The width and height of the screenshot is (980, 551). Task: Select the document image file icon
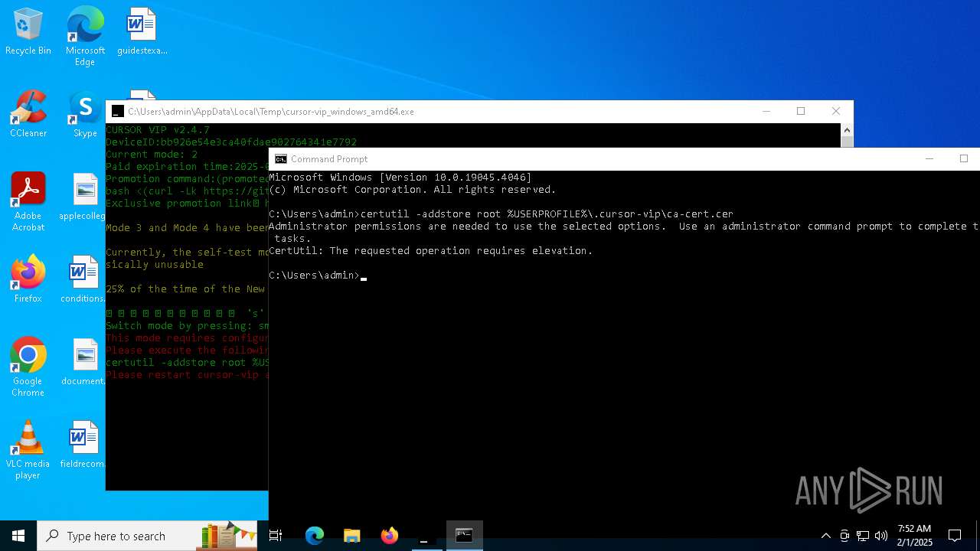[84, 362]
